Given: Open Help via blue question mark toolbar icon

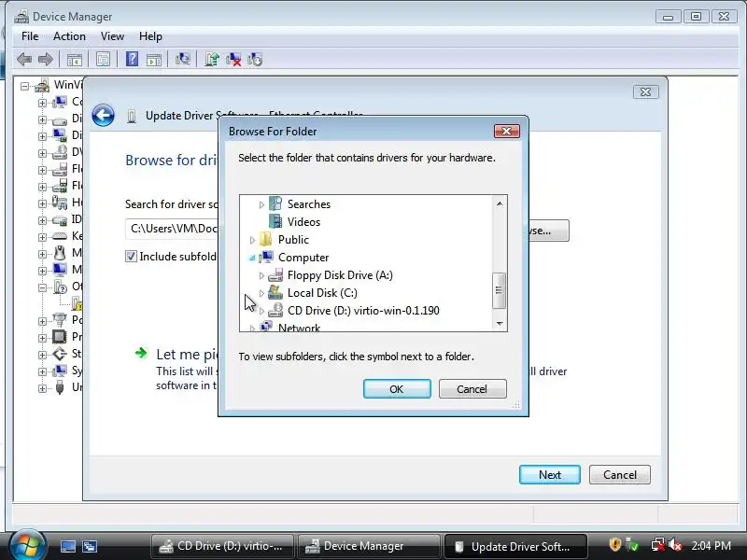Looking at the screenshot, I should pyautogui.click(x=132, y=60).
